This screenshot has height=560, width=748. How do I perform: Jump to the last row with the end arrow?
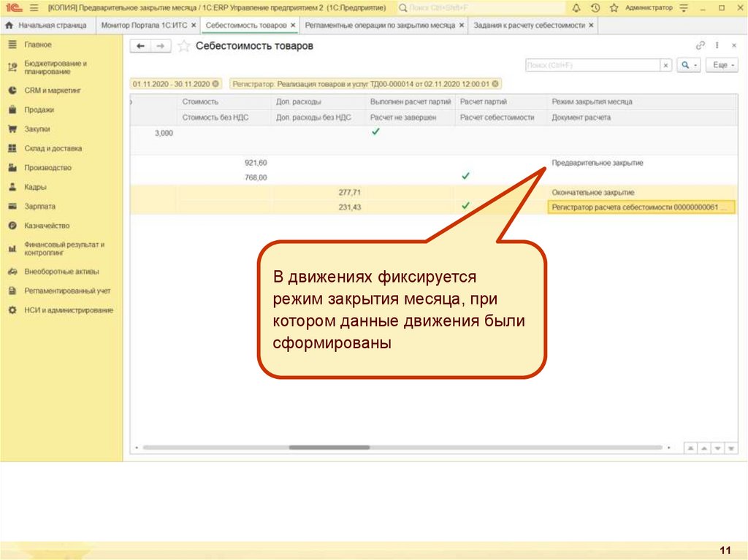pyautogui.click(x=730, y=448)
